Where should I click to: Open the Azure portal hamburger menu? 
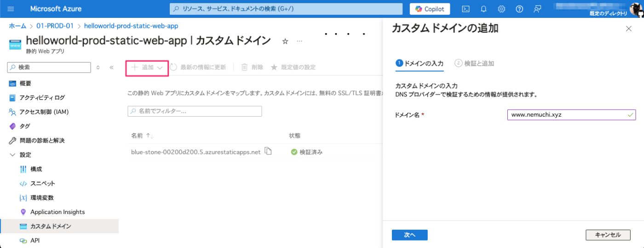click(11, 9)
